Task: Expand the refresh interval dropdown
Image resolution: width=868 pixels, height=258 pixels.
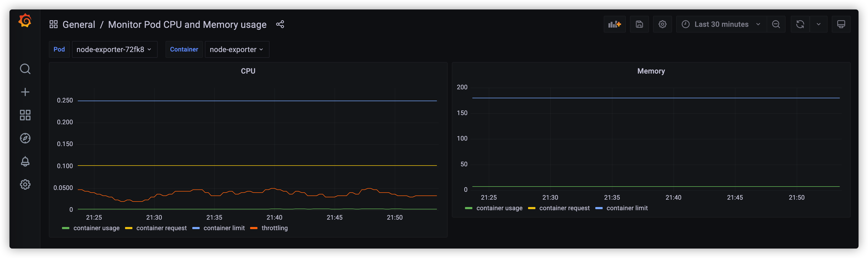Action: (818, 24)
